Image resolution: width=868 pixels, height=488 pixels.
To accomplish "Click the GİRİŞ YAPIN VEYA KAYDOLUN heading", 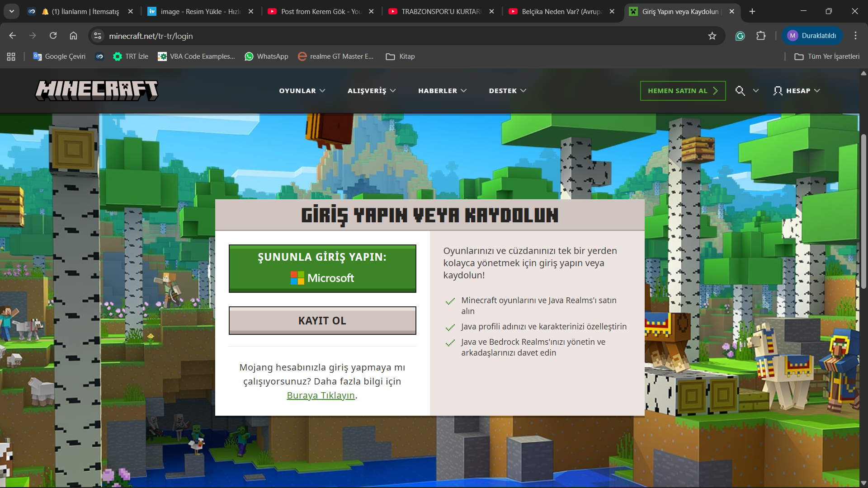I will tap(430, 216).
